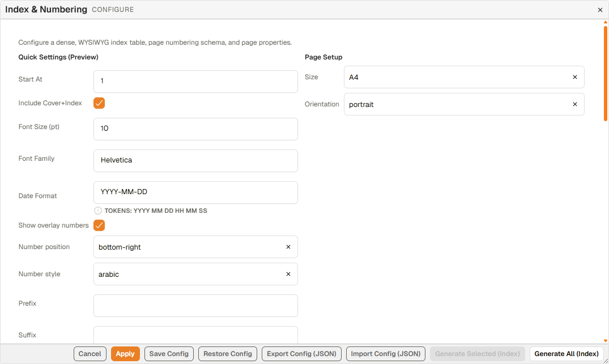This screenshot has height=364, width=609.
Task: Clear the portrait orientation value
Action: pos(574,104)
